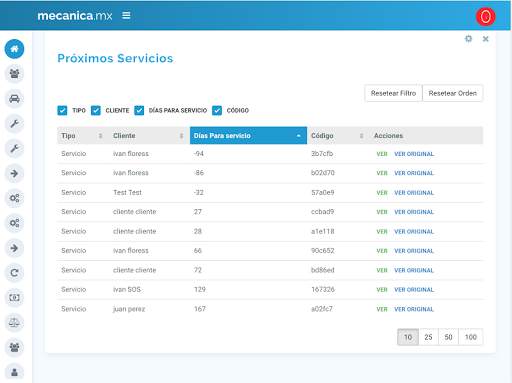This screenshot has width=512, height=383.
Task: Click VER ORIGINAL for code 167326
Action: [414, 290]
